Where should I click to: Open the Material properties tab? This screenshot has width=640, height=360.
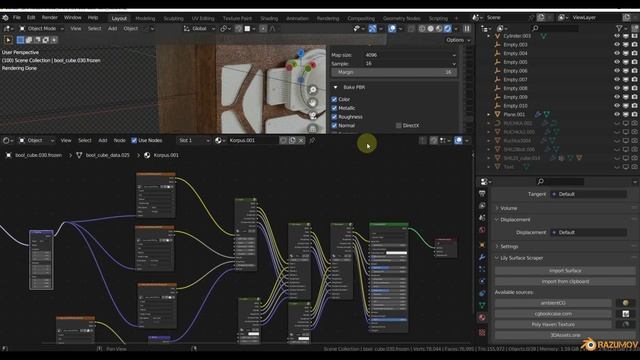point(482,317)
